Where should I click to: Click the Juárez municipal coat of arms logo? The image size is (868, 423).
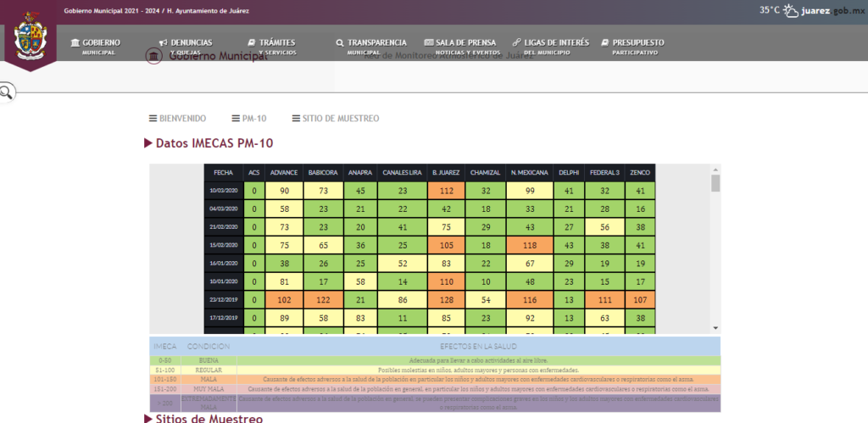[x=30, y=37]
